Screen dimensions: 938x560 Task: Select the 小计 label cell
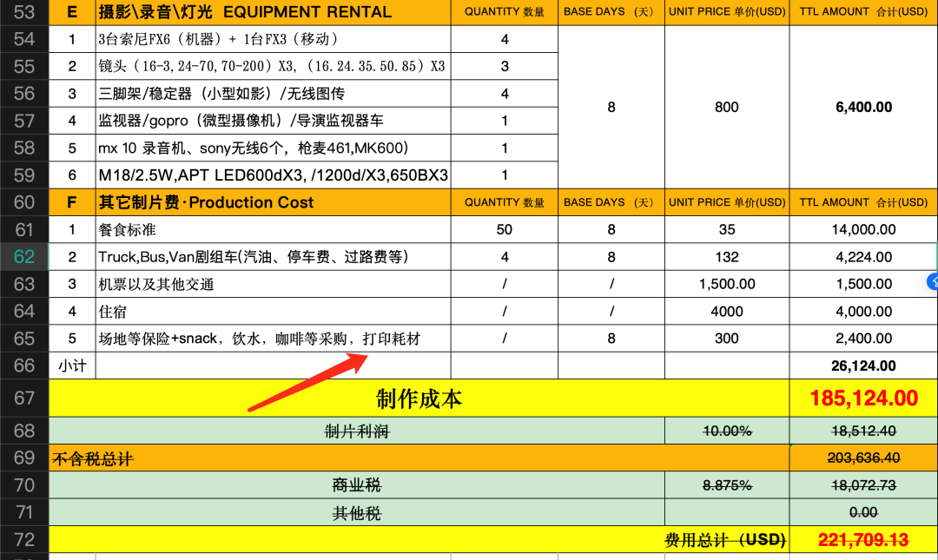(x=72, y=366)
